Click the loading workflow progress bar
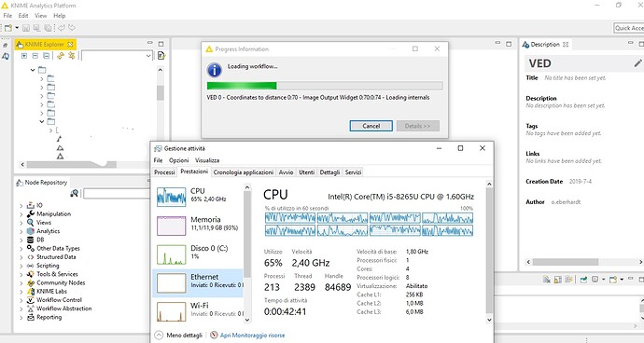This screenshot has width=644, height=343. [325, 86]
